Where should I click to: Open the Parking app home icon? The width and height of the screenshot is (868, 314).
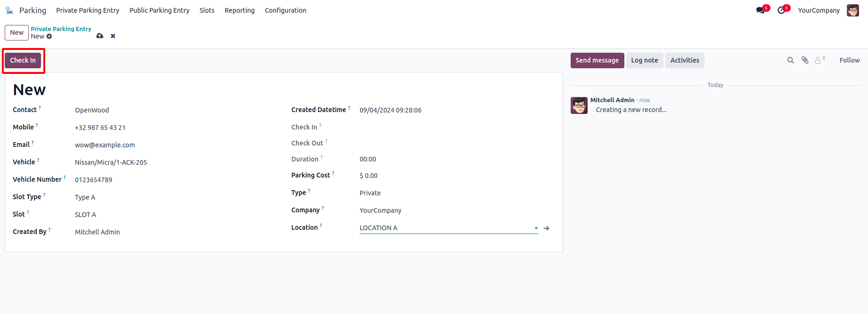pos(9,10)
